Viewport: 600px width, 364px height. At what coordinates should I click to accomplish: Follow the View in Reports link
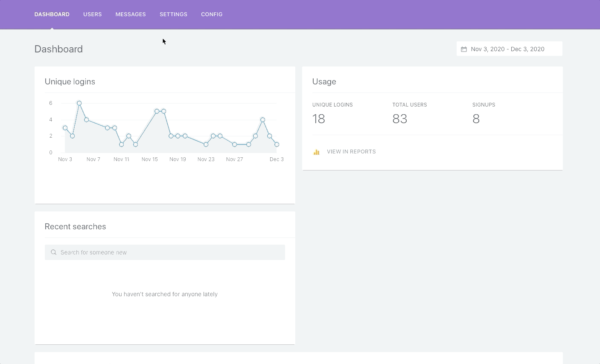tap(351, 152)
